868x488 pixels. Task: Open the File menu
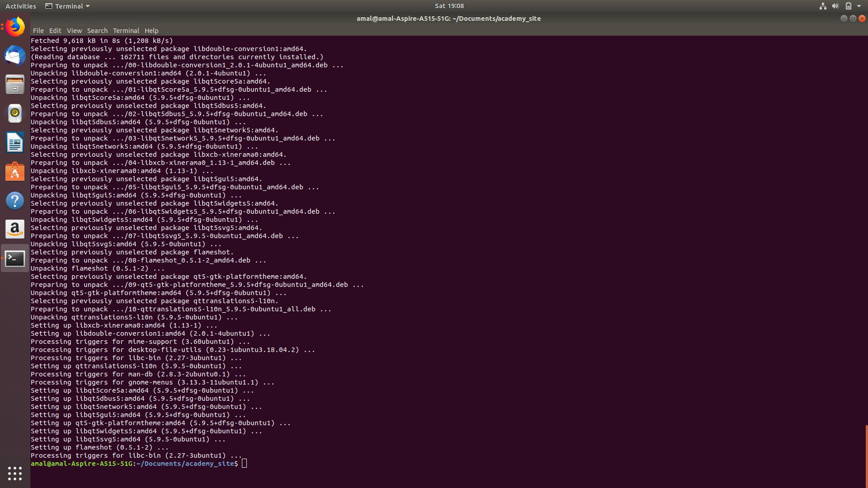tap(38, 31)
